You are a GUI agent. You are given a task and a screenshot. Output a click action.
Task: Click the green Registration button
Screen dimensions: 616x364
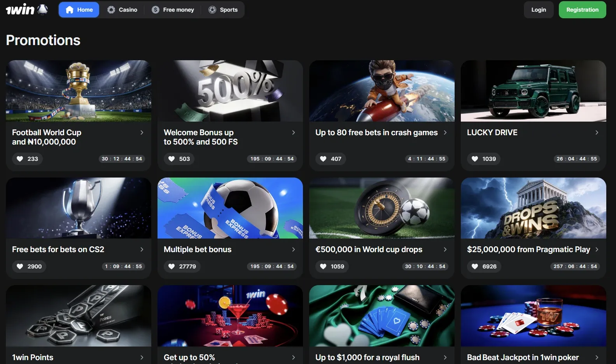(582, 10)
